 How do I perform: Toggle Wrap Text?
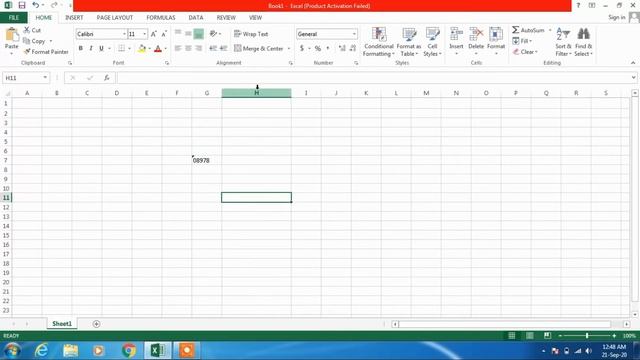click(251, 34)
